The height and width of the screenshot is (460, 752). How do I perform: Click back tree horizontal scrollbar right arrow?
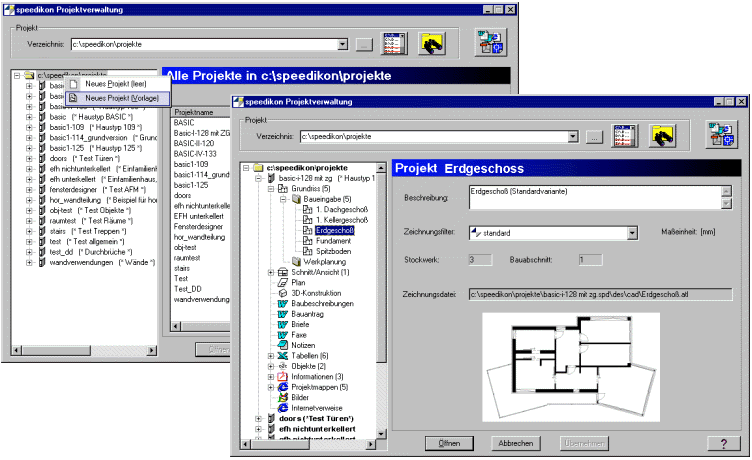pos(152,351)
